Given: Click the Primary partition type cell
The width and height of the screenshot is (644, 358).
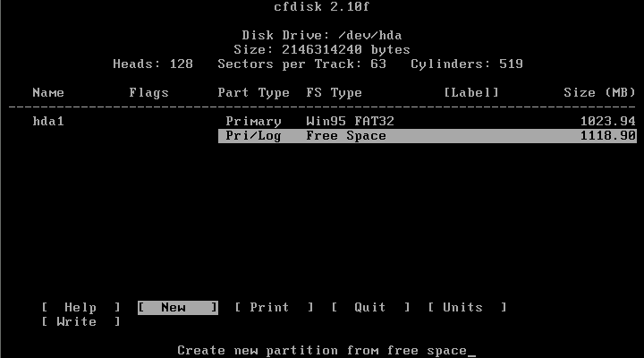Looking at the screenshot, I should 253,121.
